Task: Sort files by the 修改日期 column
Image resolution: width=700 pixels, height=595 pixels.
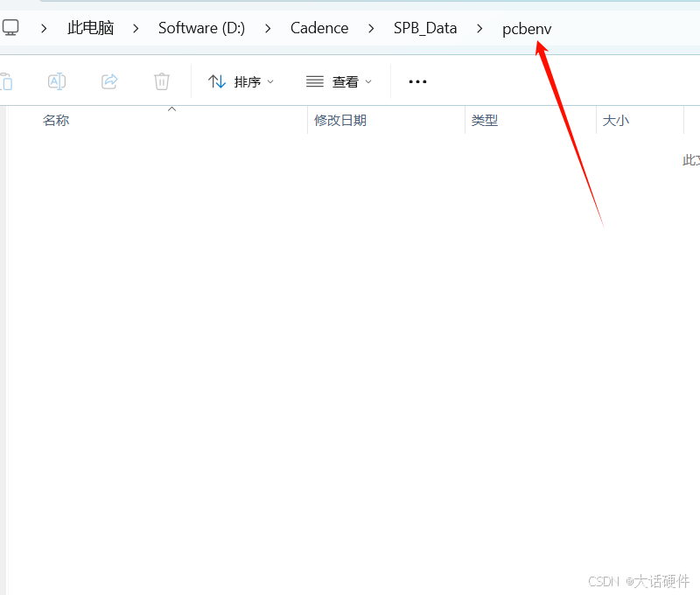Action: coord(339,120)
